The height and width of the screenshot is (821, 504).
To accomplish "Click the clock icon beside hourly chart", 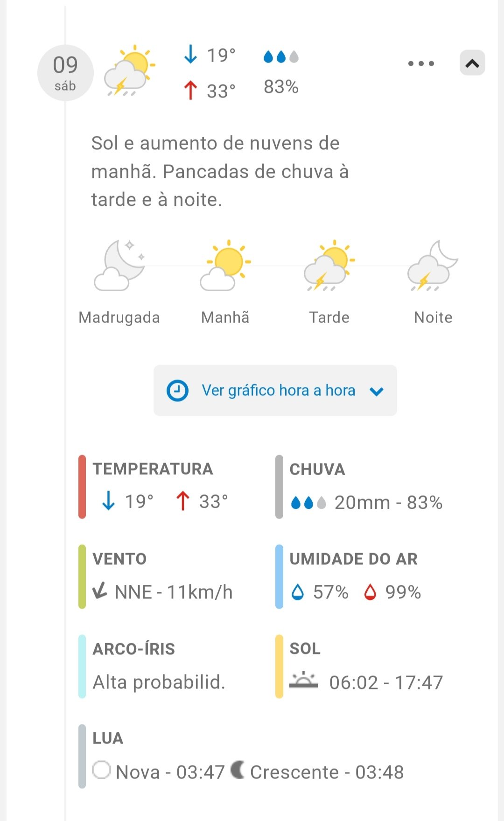I will (177, 391).
